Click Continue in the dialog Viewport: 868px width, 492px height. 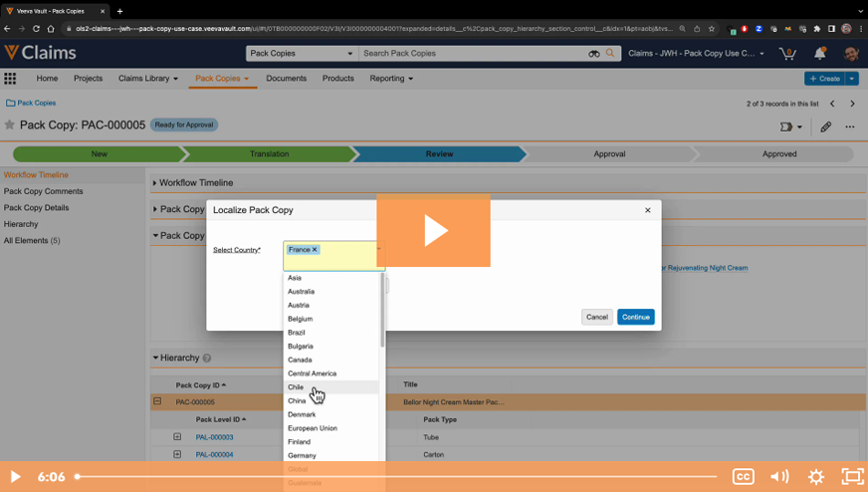tap(635, 317)
